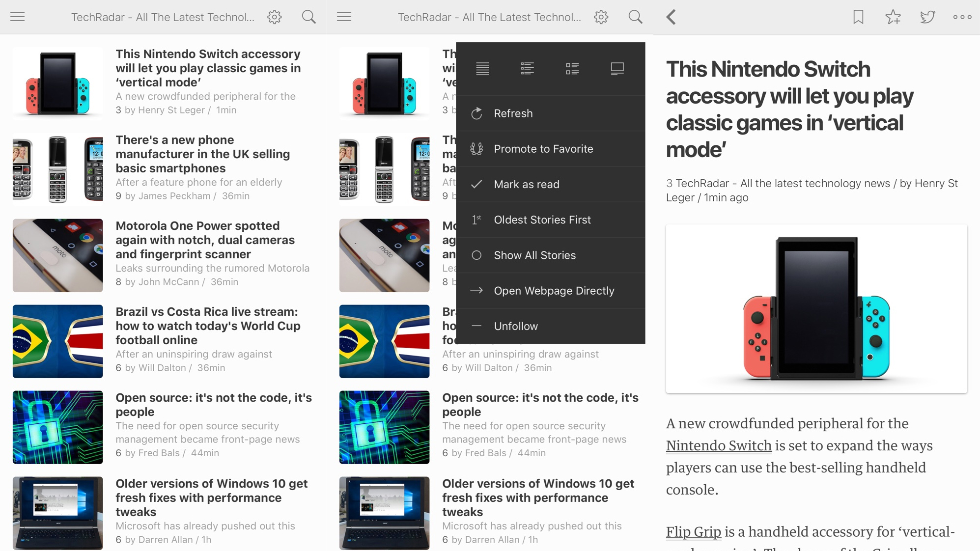The image size is (980, 551).
Task: Open Flip Grip link in article
Action: coord(694,531)
